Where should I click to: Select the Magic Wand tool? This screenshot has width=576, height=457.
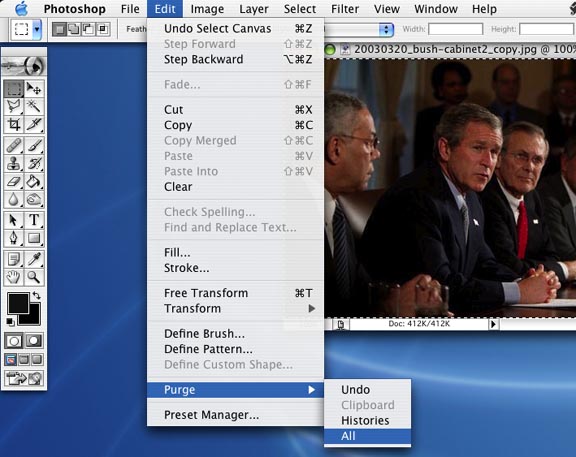(34, 106)
